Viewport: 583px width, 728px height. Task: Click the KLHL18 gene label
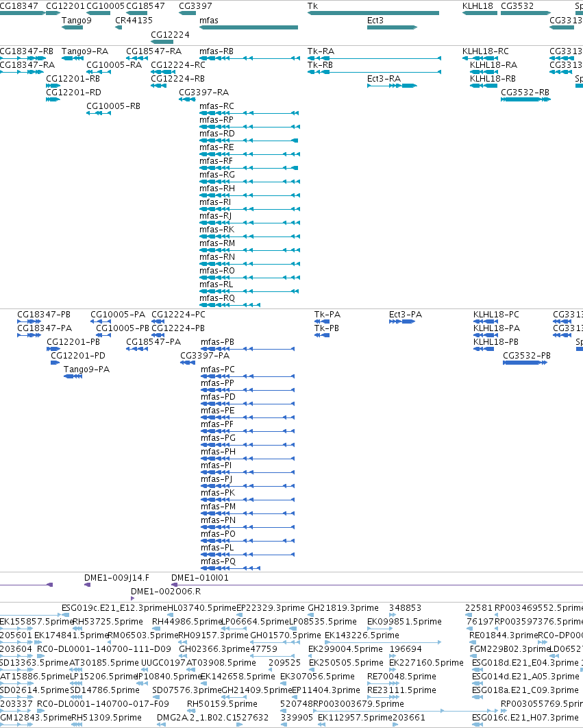coord(477,6)
